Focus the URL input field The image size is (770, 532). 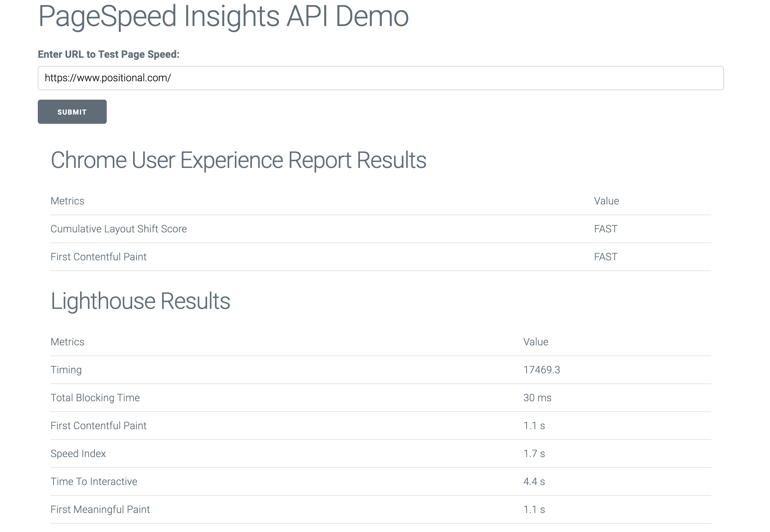(x=381, y=78)
